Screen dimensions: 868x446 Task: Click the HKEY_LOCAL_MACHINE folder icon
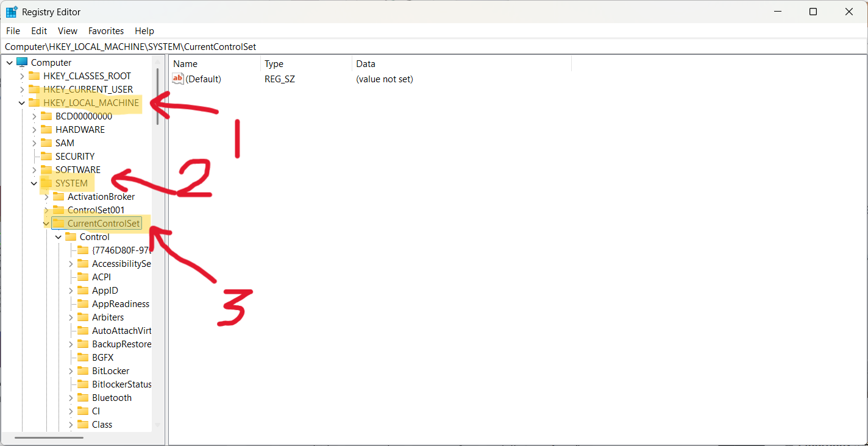click(x=34, y=102)
